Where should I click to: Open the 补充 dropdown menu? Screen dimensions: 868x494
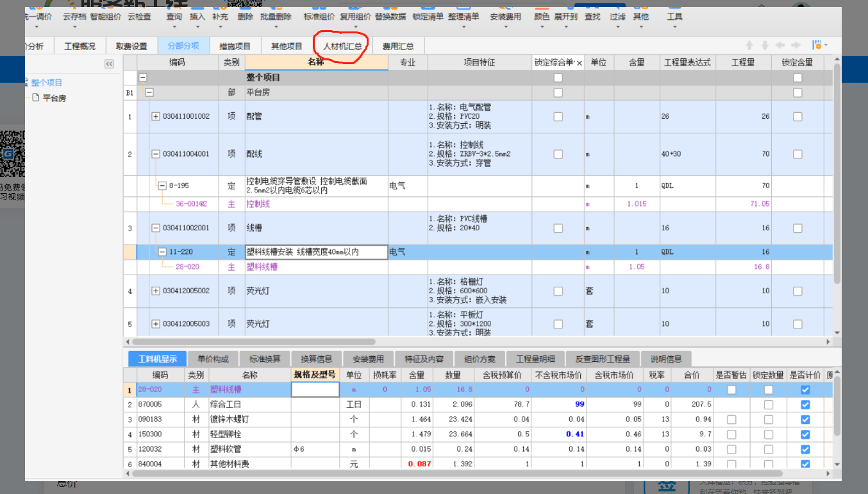220,27
